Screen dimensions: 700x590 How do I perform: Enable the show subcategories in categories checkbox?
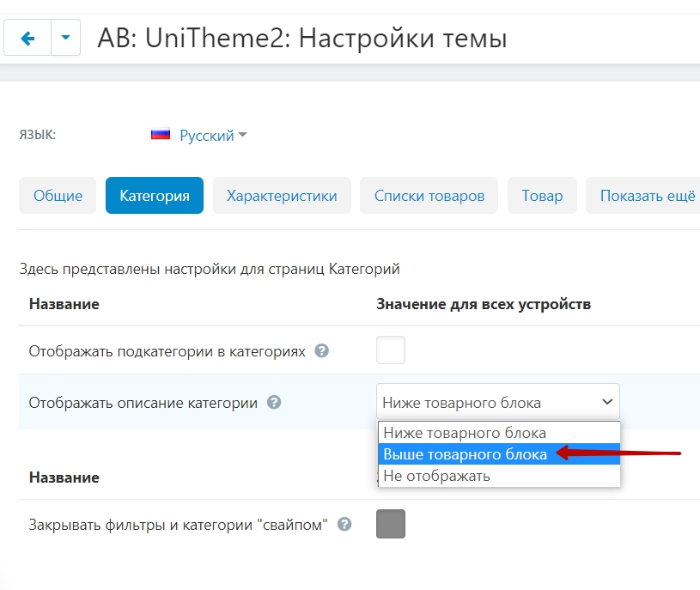click(x=391, y=350)
